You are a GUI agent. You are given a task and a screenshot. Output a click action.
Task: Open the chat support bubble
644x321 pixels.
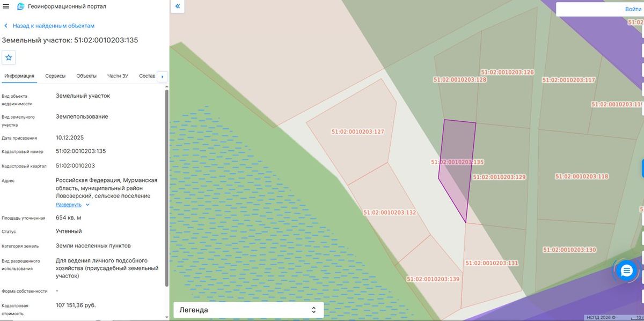pos(626,271)
